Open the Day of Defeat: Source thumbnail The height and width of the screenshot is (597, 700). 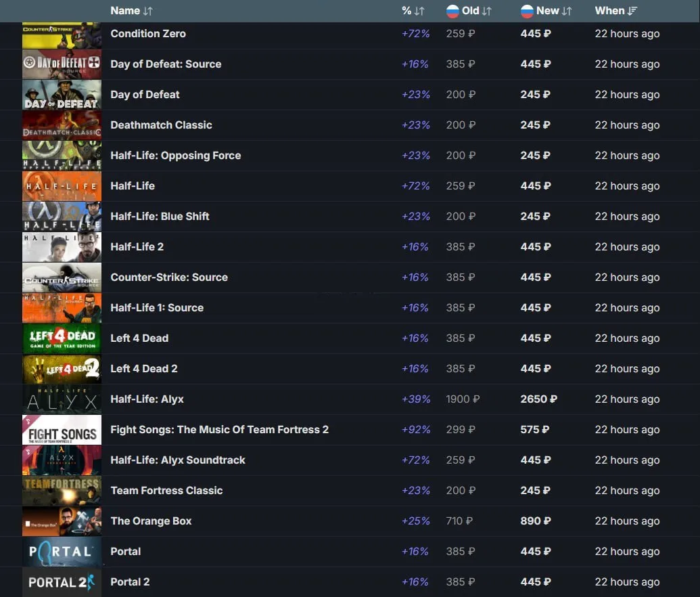coord(62,64)
